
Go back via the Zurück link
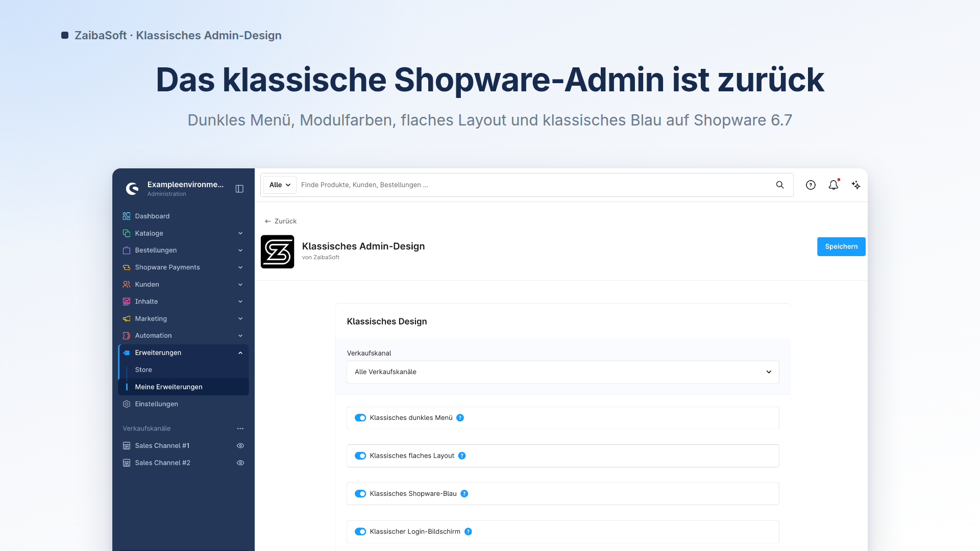281,221
